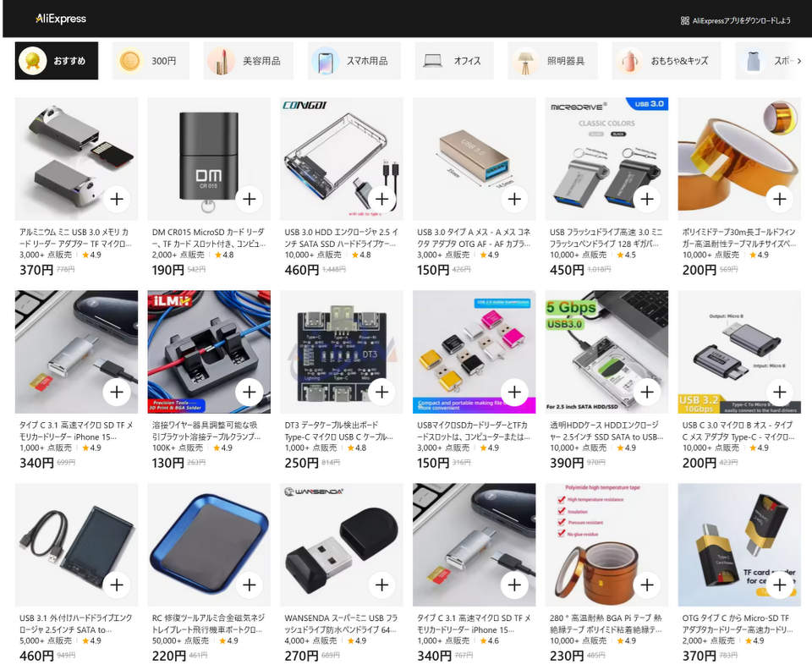Image resolution: width=812 pixels, height=670 pixels.
Task: Open the colorful USB micro SD readers thumbnail
Action: tap(474, 352)
